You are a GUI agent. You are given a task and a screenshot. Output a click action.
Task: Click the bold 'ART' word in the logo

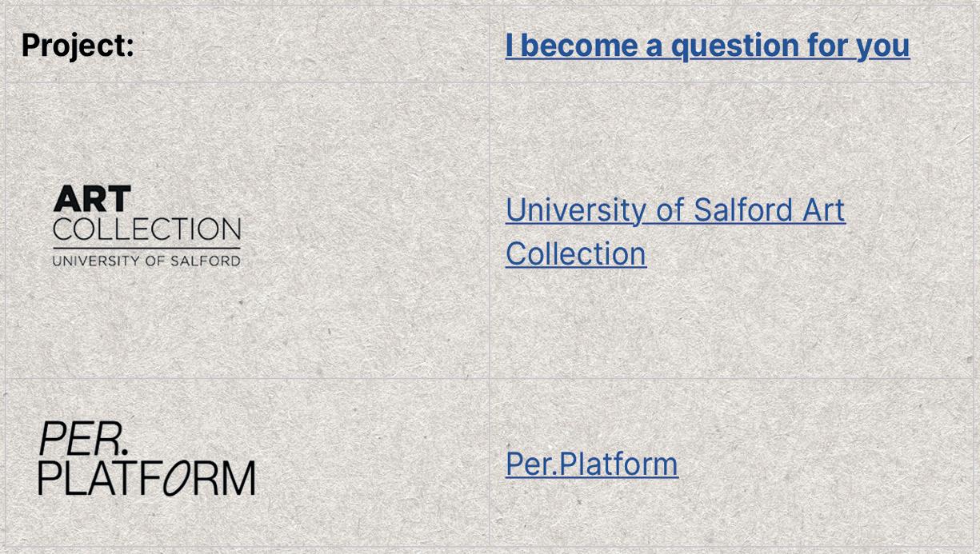(92, 199)
